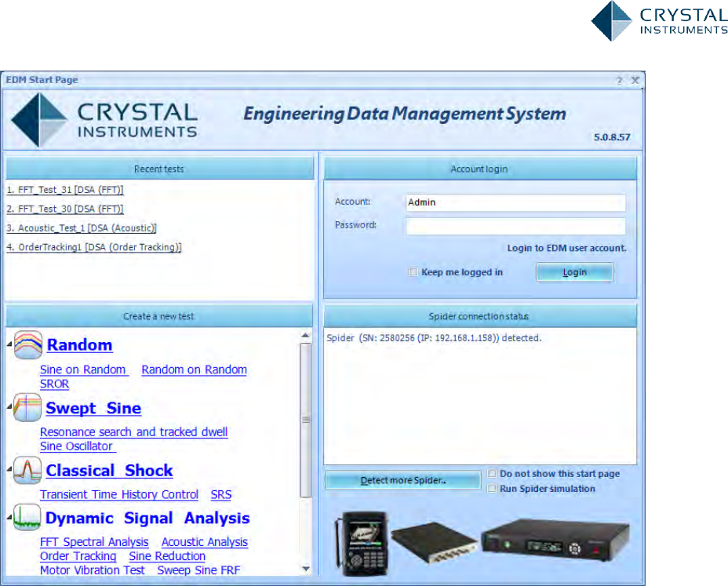This screenshot has width=728, height=586.
Task: Open recent test OrderTracking1
Action: click(x=94, y=247)
